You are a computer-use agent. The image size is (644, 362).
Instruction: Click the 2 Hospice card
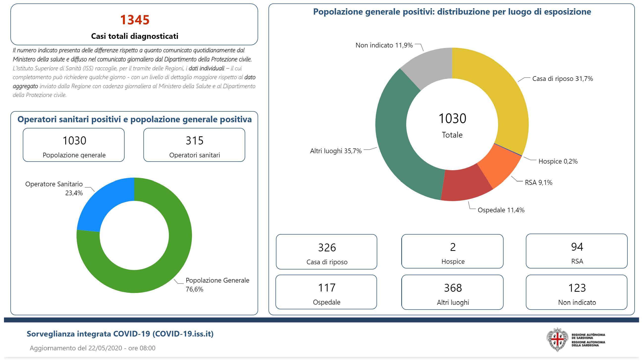click(x=452, y=251)
